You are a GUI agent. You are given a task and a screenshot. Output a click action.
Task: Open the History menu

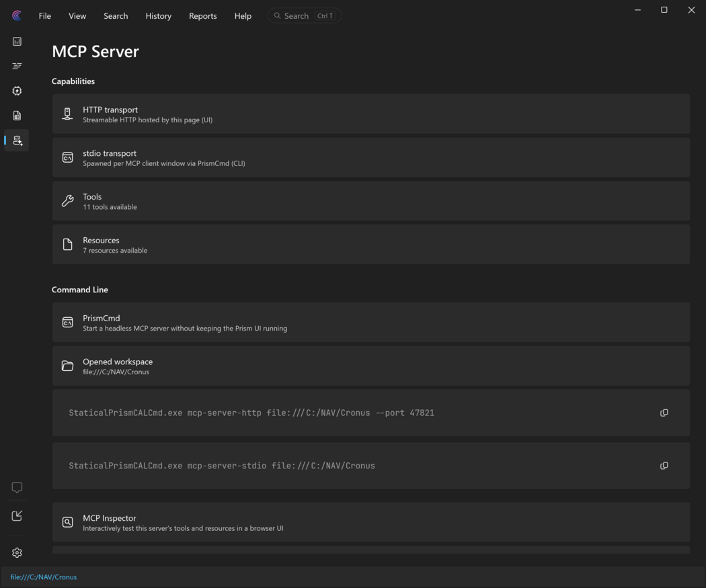[x=159, y=15]
